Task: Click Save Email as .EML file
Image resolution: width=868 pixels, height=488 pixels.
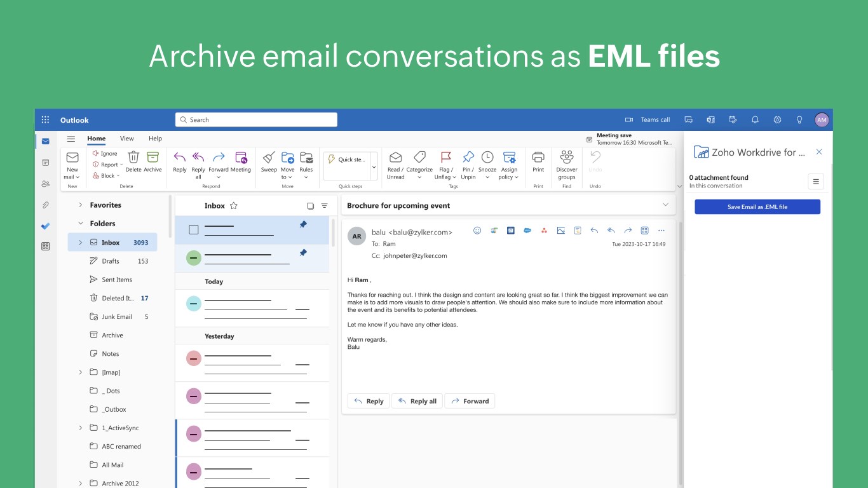Action: point(757,207)
